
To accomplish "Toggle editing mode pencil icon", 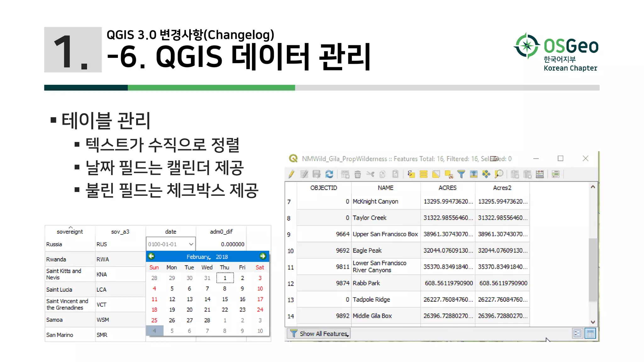I will tap(291, 174).
